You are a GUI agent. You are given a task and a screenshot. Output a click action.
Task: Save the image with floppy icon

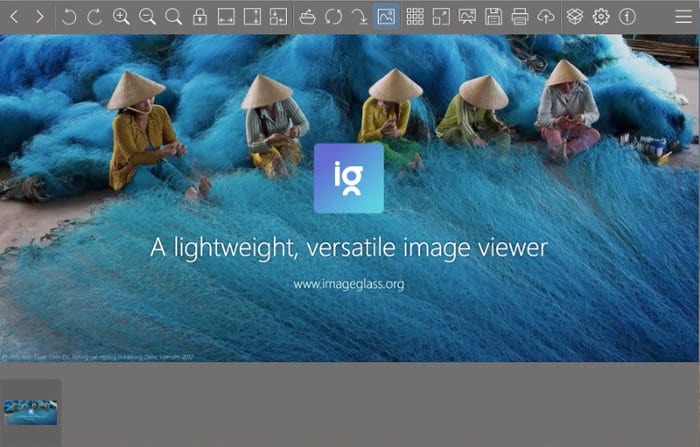point(493,17)
